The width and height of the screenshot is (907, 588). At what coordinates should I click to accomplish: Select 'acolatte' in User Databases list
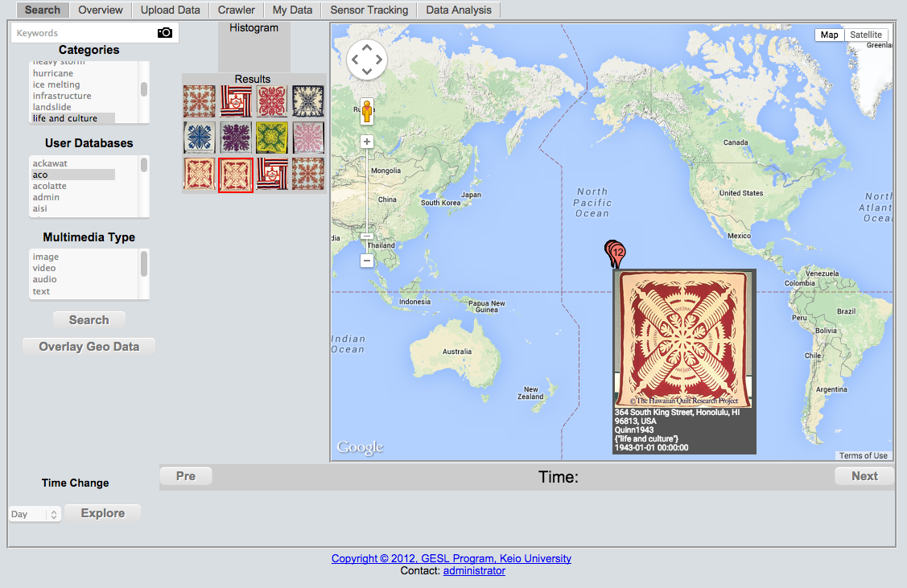click(x=50, y=186)
